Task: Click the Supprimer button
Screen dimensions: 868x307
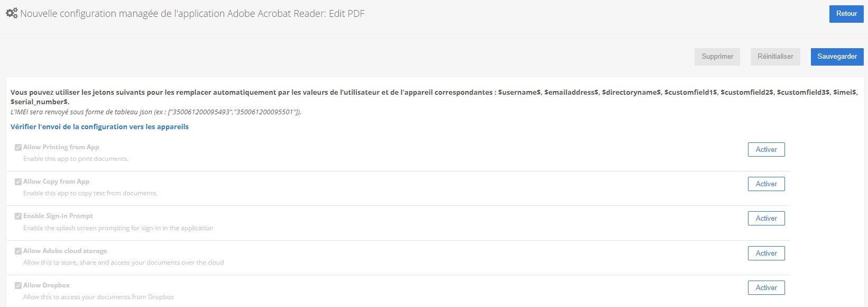Action: pos(717,57)
